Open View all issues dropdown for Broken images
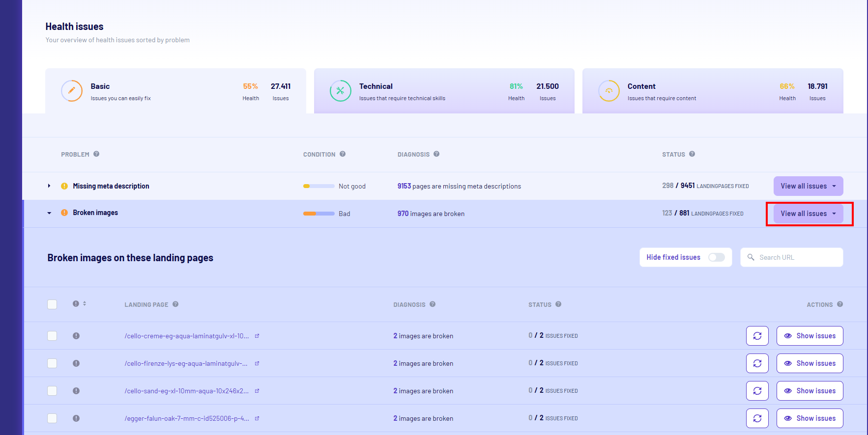 click(808, 214)
